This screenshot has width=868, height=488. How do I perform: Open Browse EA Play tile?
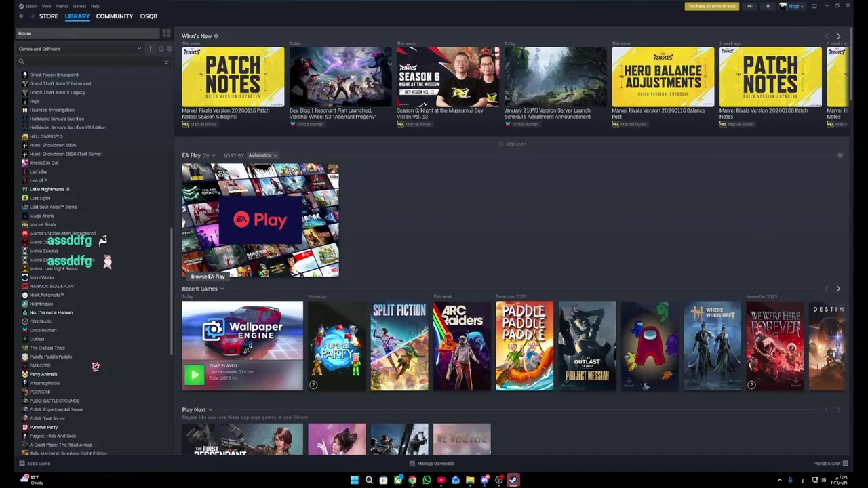(x=260, y=220)
